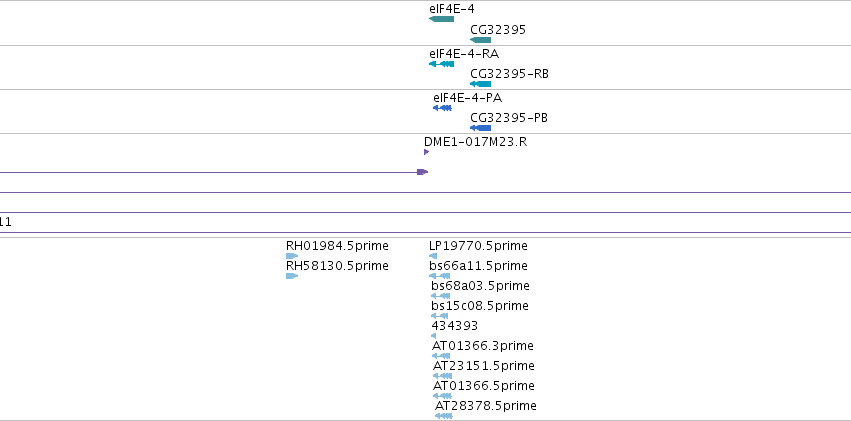The width and height of the screenshot is (851, 421).
Task: Select the DME1-017M23.R triangle marker
Action: point(427,152)
